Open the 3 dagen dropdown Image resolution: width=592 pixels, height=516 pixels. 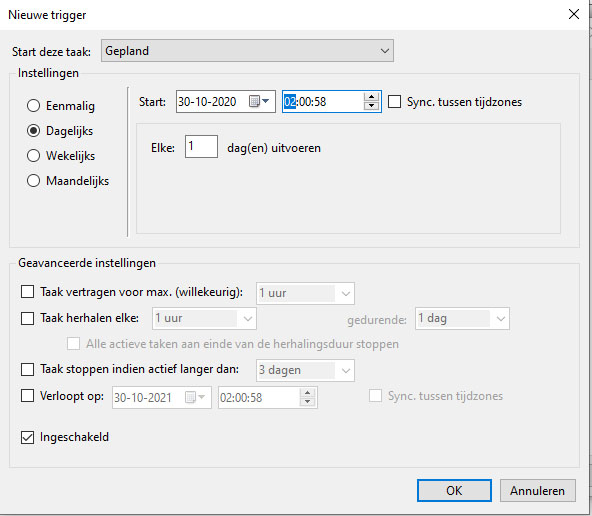click(305, 370)
